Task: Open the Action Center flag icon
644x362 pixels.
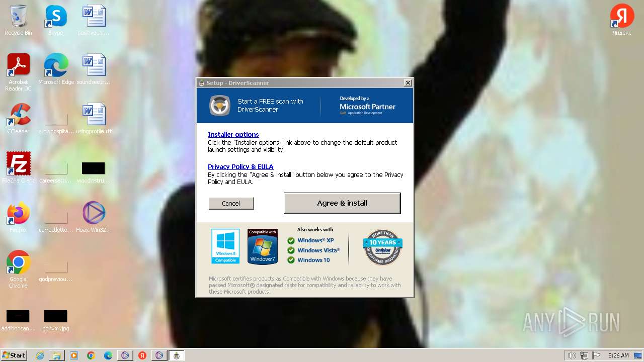Action: (596, 355)
